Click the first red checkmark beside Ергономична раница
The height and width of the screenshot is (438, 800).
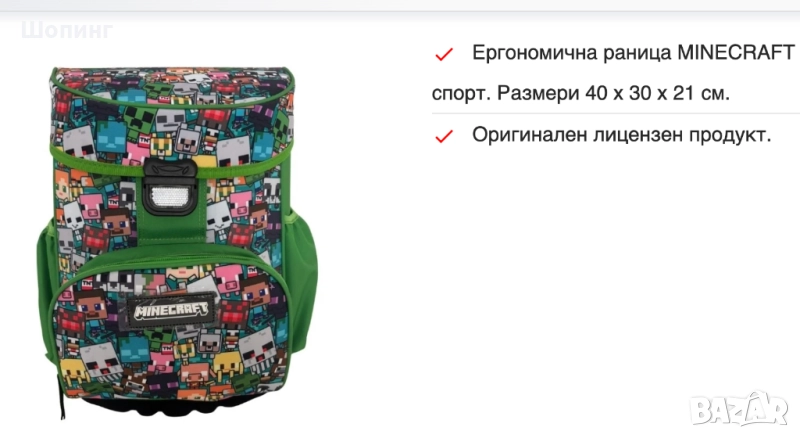point(443,54)
